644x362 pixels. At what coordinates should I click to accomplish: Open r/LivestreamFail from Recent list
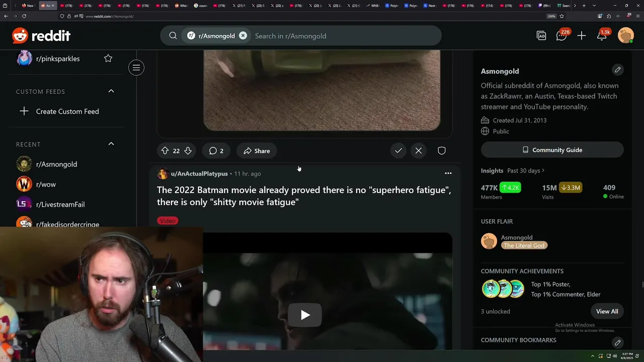tap(60, 205)
